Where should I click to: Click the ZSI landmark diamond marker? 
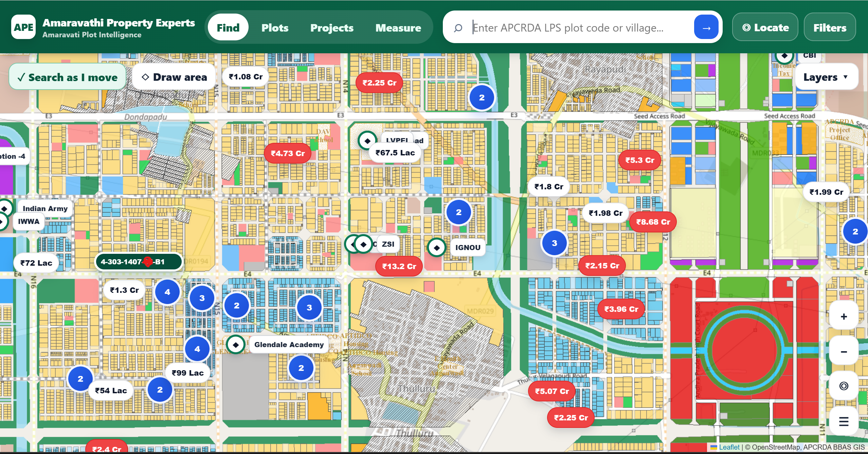[x=363, y=244]
